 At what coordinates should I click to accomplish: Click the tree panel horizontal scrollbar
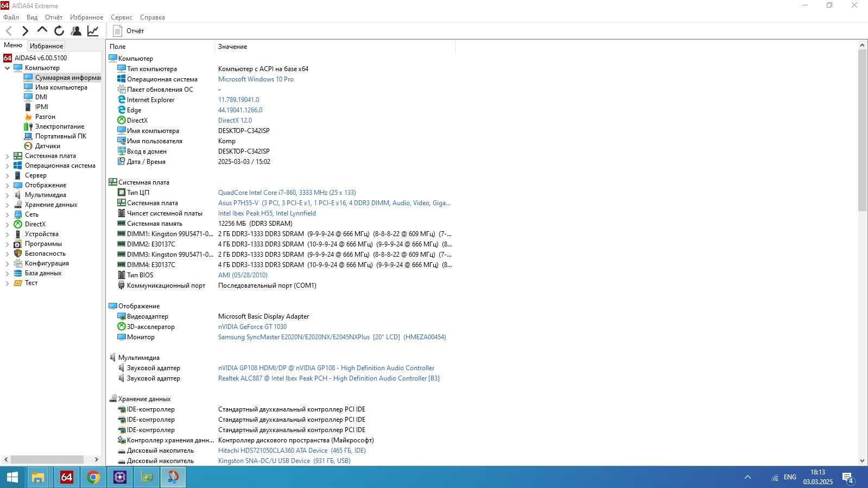click(x=47, y=459)
